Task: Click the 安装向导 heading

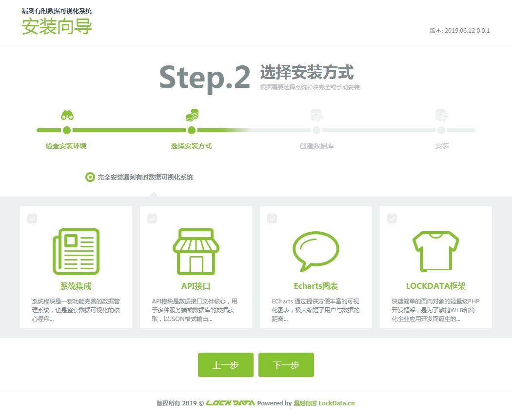Action: click(57, 26)
